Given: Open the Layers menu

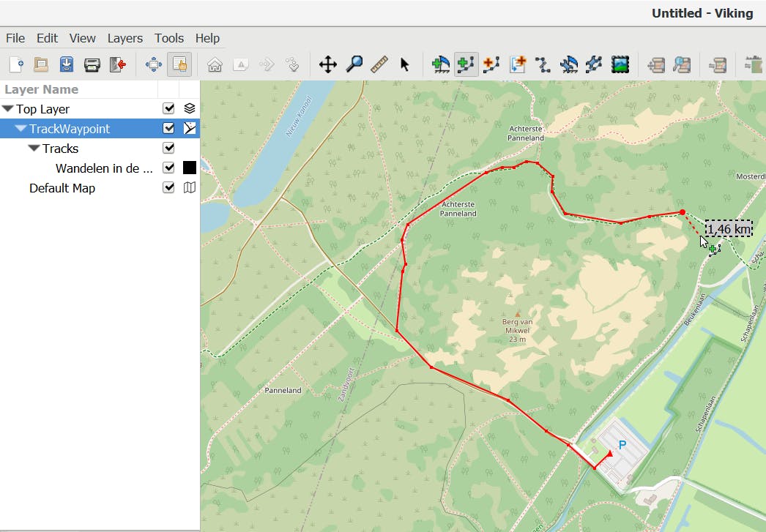Looking at the screenshot, I should click(x=125, y=38).
